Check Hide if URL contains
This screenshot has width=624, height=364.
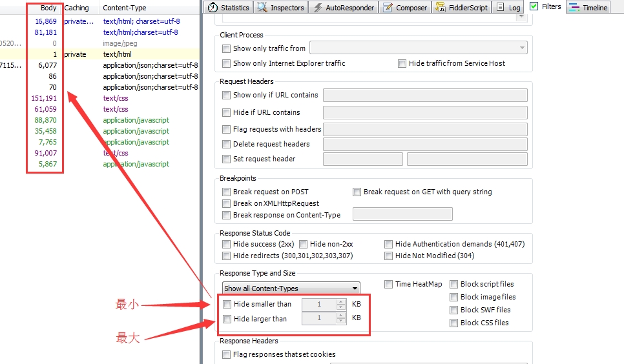[227, 112]
